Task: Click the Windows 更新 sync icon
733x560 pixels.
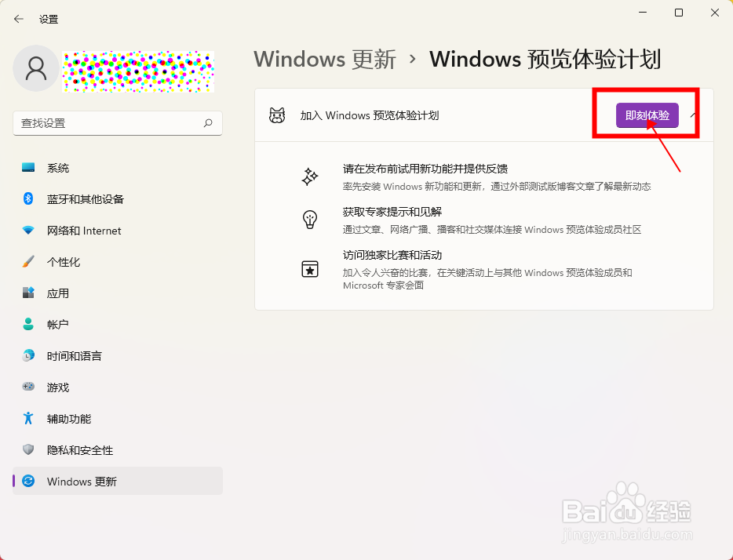Action: [28, 481]
